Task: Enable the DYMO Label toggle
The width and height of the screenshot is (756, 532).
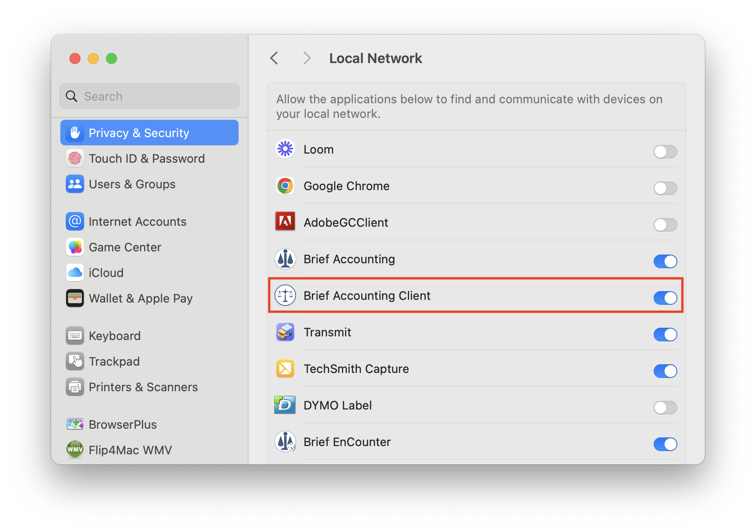Action: pyautogui.click(x=665, y=408)
